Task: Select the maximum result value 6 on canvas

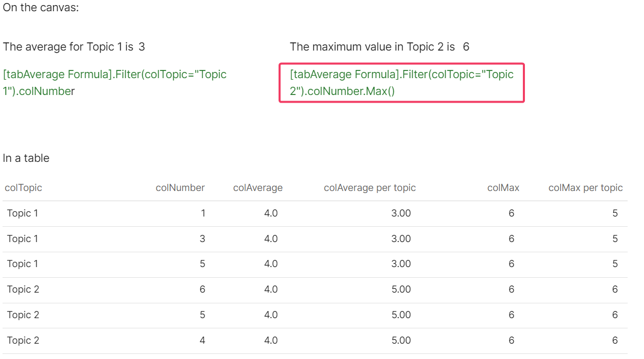Action: pos(466,47)
